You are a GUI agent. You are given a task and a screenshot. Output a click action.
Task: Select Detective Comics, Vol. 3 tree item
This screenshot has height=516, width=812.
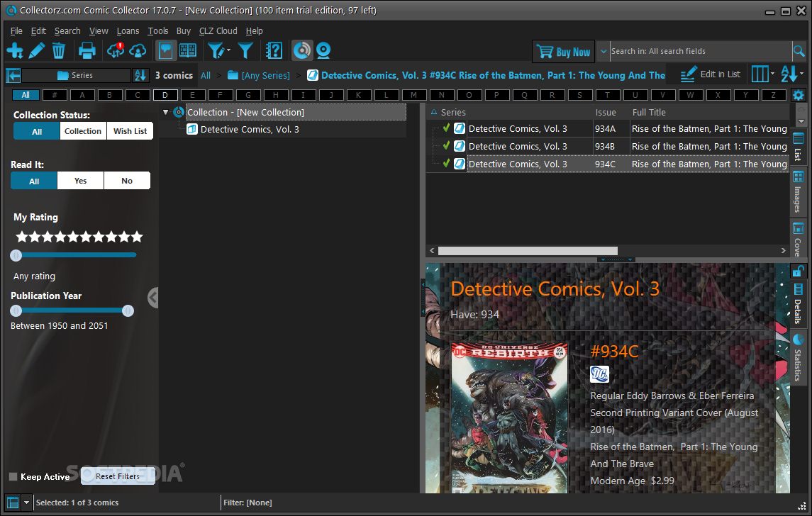tap(250, 130)
